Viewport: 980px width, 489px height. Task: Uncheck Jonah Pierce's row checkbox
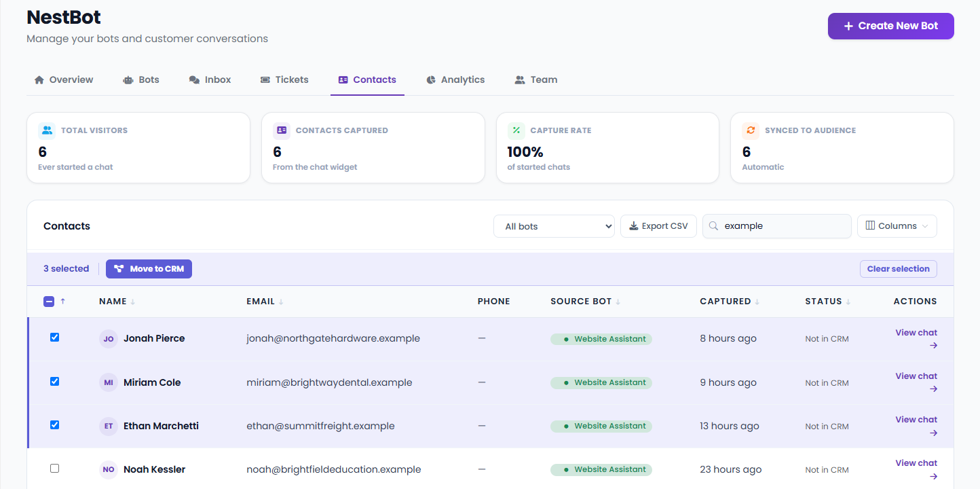coord(55,338)
